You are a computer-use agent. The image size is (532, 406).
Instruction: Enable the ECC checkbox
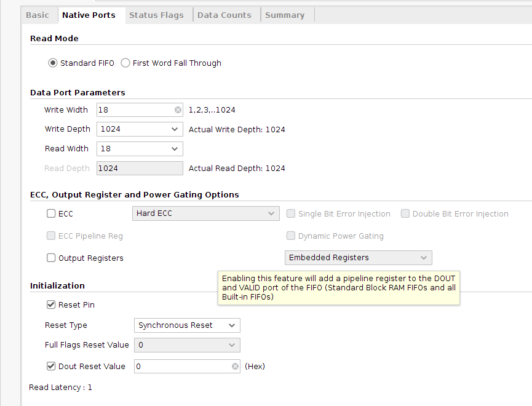(x=51, y=214)
